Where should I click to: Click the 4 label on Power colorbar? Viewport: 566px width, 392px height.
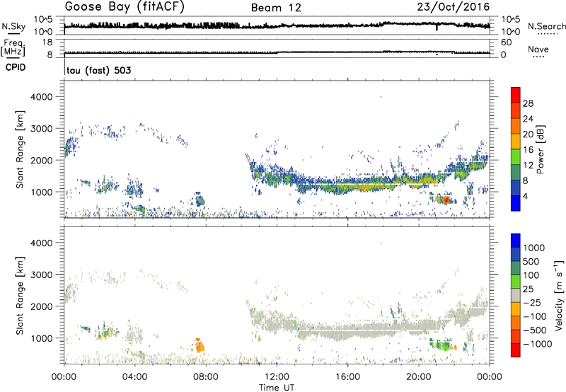tap(525, 196)
